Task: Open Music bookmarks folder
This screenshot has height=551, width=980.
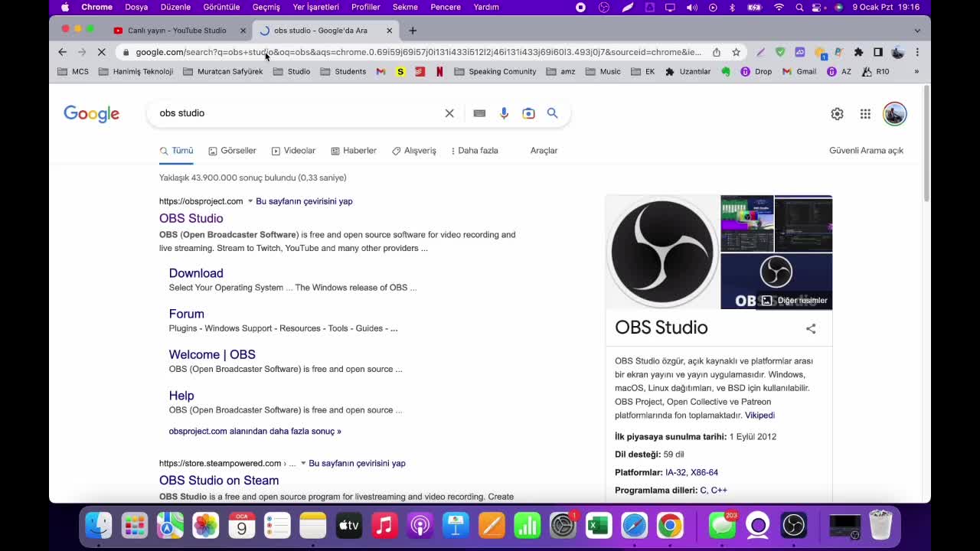Action: pyautogui.click(x=603, y=72)
